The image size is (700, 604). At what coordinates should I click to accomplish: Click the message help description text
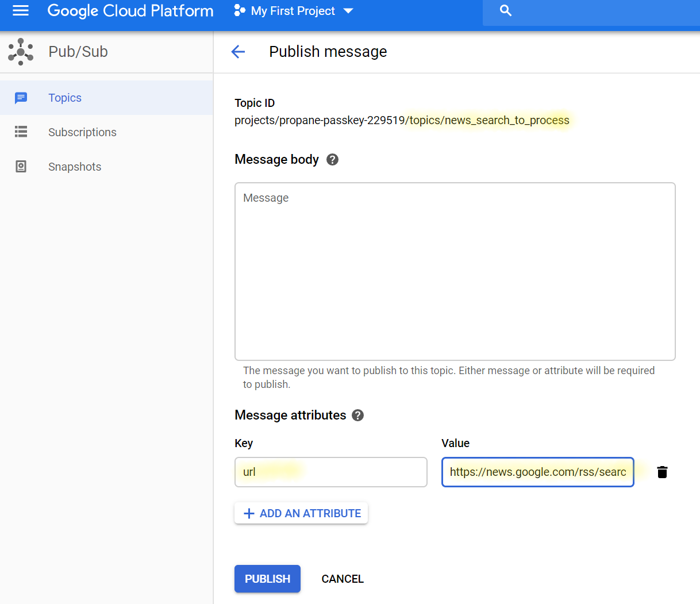(x=449, y=378)
